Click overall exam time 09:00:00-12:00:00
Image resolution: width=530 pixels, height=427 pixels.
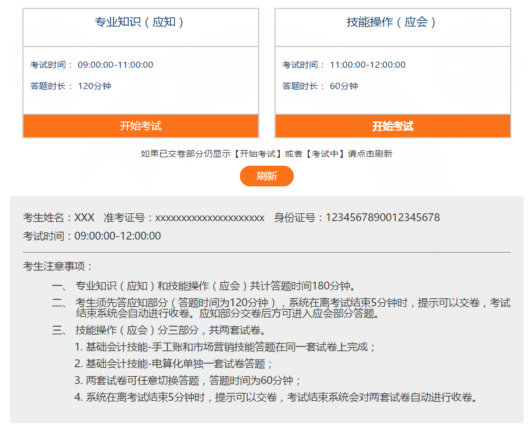(x=92, y=236)
